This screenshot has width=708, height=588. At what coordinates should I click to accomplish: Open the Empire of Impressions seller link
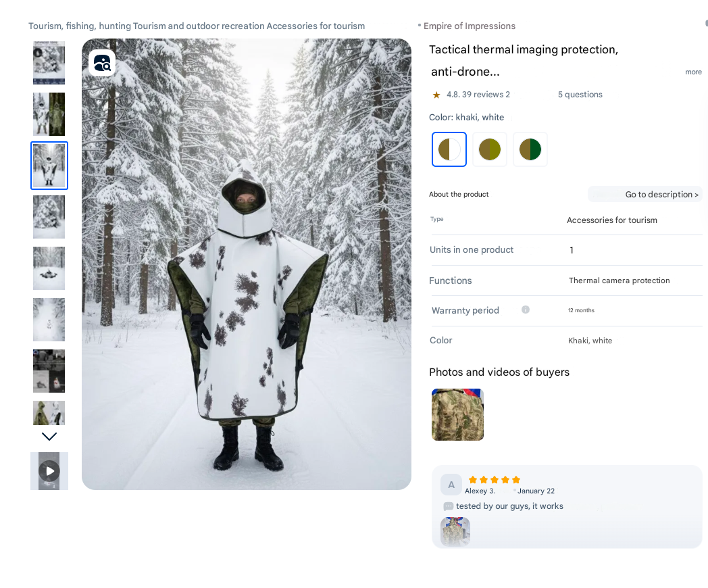pyautogui.click(x=469, y=26)
